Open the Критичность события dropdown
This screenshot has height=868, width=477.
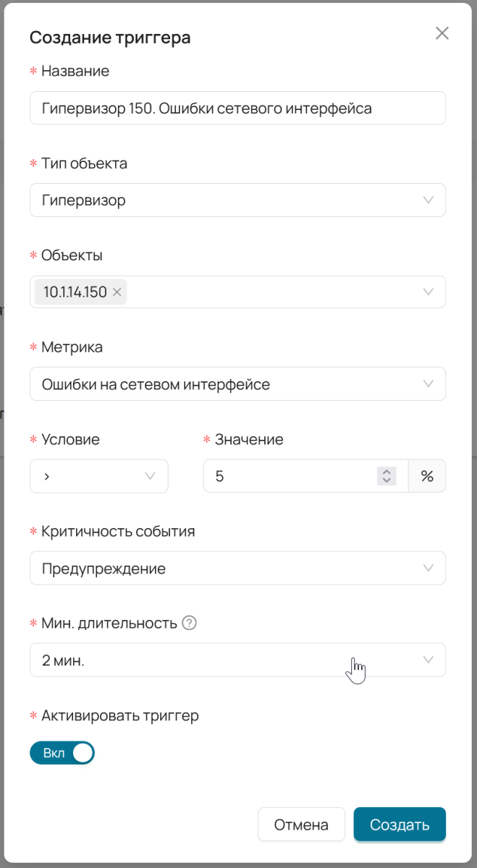coord(237,568)
